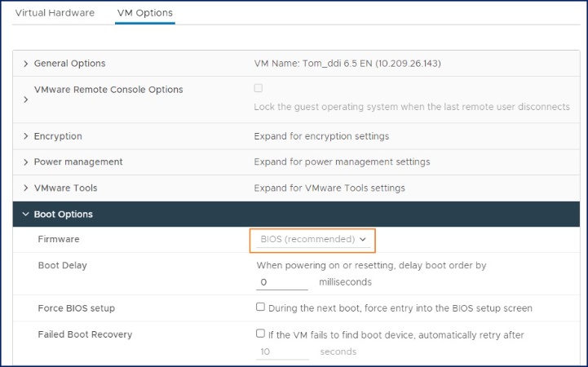Click the Encryption row label
The image size is (588, 367).
tap(58, 136)
